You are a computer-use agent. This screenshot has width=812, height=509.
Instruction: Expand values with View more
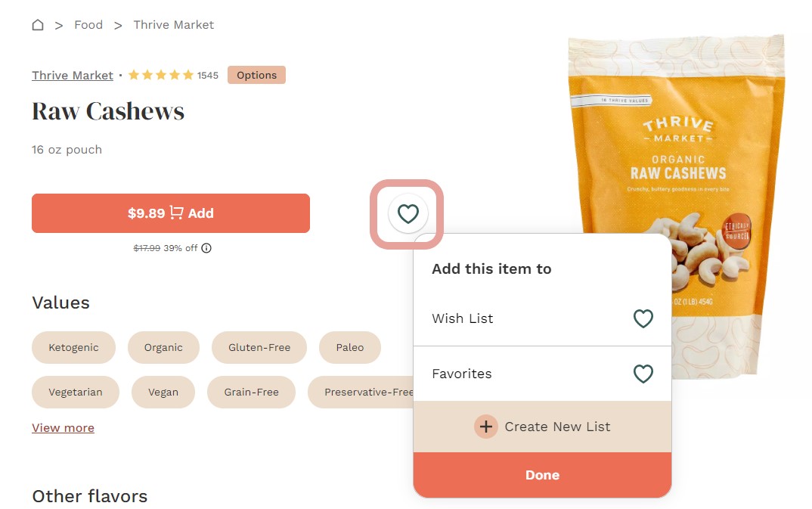click(63, 428)
